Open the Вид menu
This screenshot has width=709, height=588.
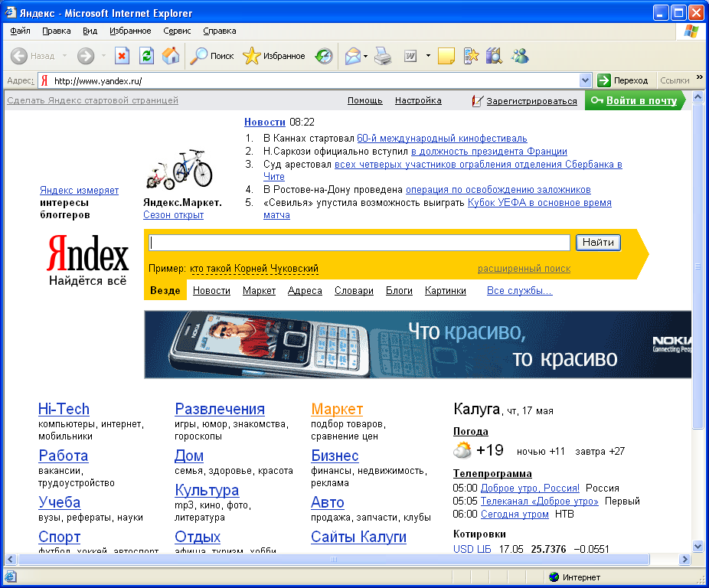tap(90, 31)
